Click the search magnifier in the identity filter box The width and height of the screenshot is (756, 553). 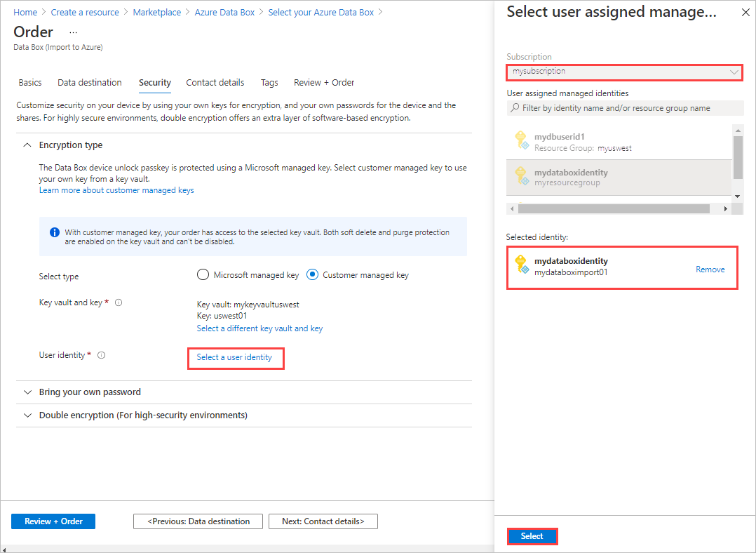click(x=515, y=107)
